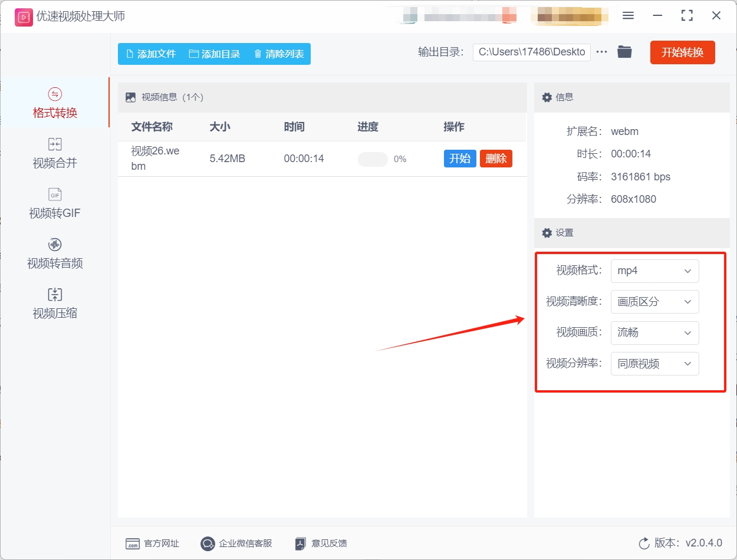Open the 视频清晰度 画质区分 dropdown
This screenshot has width=737, height=560.
[x=654, y=302]
